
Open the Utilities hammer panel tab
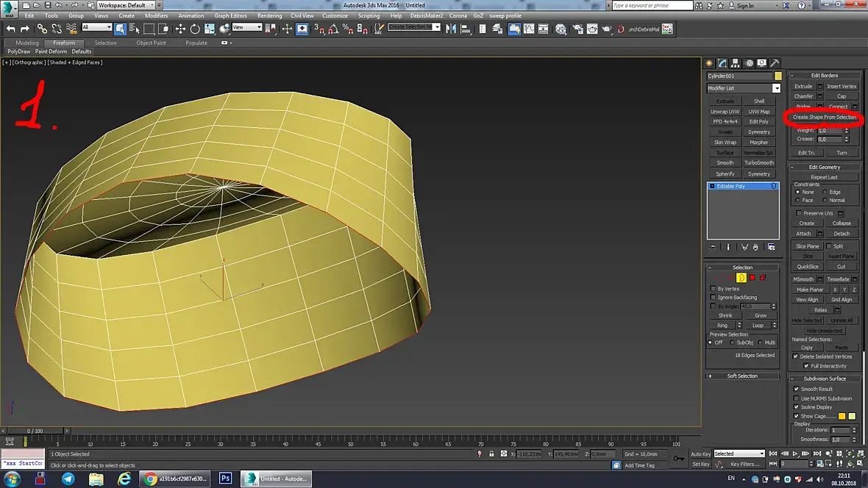pyautogui.click(x=774, y=63)
